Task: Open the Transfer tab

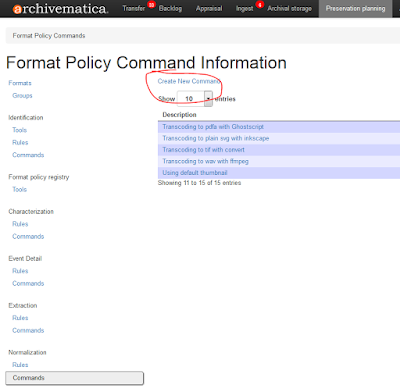Action: point(134,8)
